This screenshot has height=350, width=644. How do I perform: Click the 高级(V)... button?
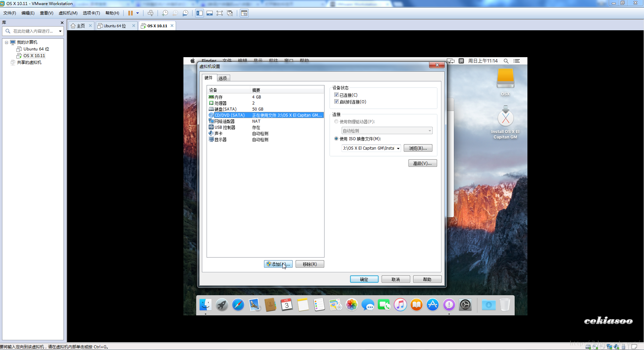[423, 163]
